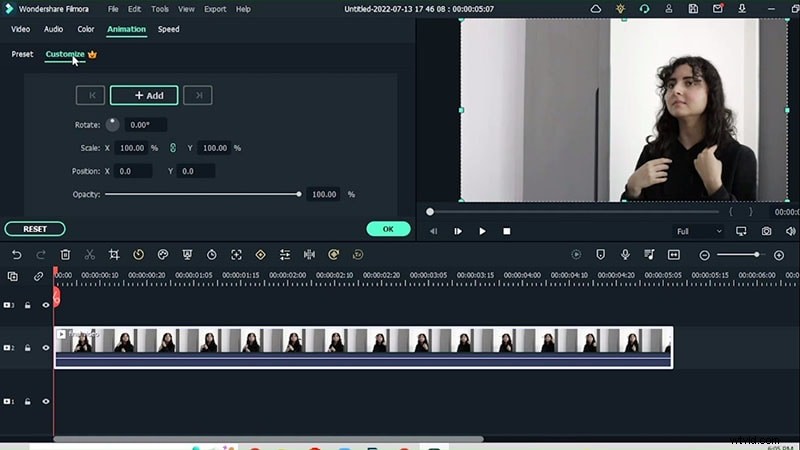Open the Help menu
Image resolution: width=800 pixels, height=450 pixels.
243,9
